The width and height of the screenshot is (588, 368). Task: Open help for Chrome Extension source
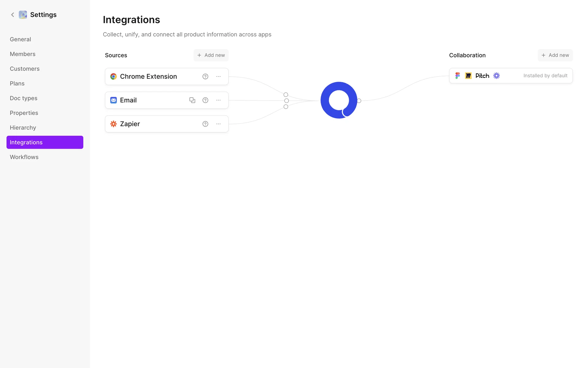[205, 77]
